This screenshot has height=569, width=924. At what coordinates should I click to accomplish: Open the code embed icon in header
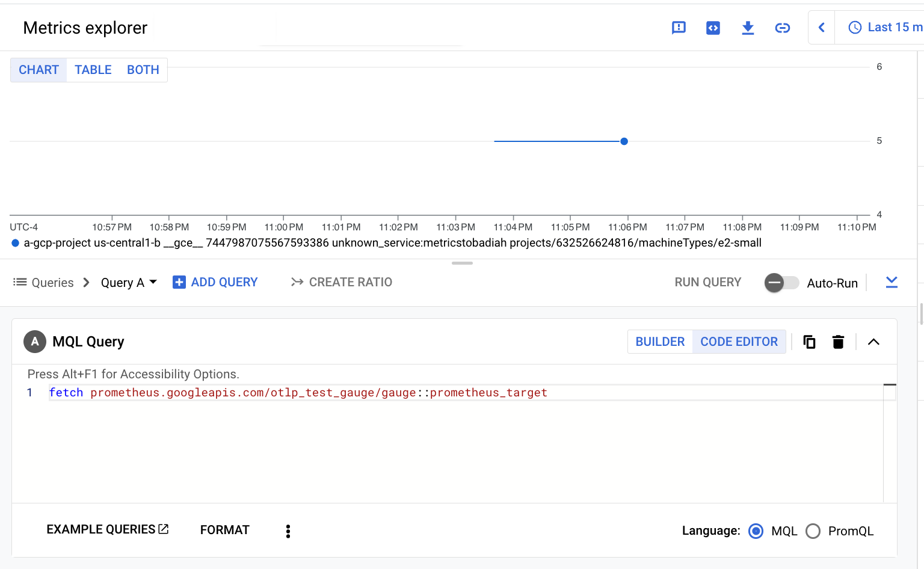point(713,28)
